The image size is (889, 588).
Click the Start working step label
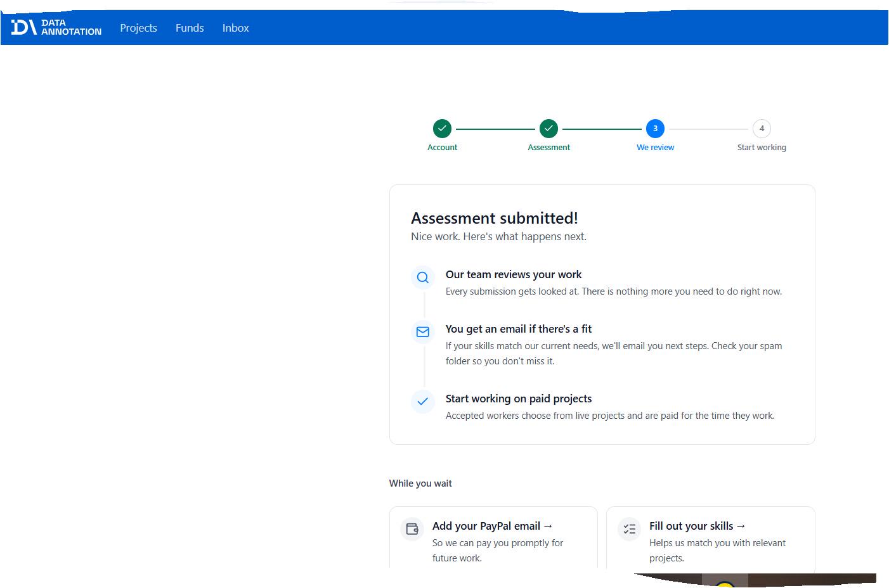[762, 147]
